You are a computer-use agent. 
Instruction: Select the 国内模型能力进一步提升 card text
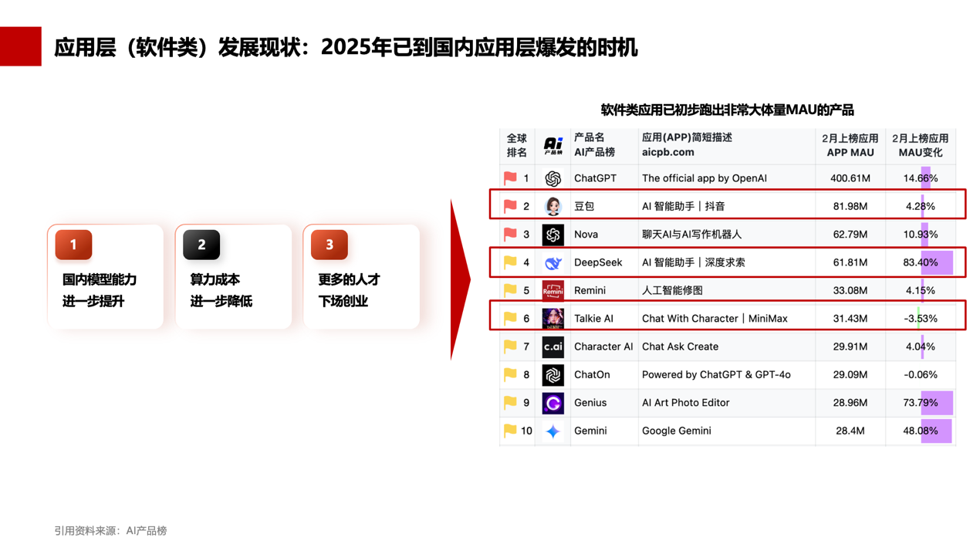point(100,290)
